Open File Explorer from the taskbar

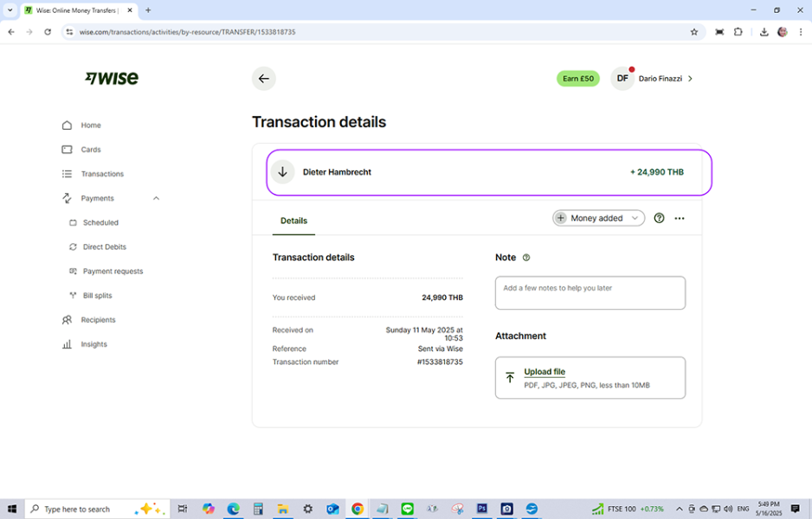tap(283, 509)
